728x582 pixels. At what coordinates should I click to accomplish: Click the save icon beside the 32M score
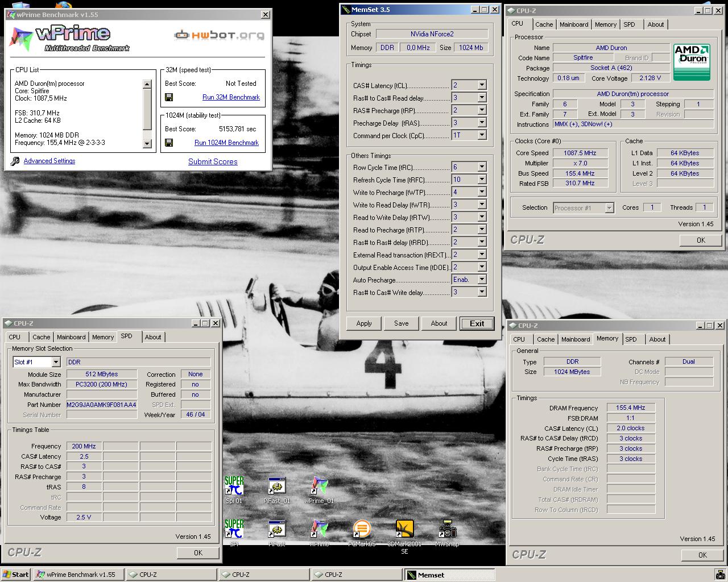[x=169, y=97]
